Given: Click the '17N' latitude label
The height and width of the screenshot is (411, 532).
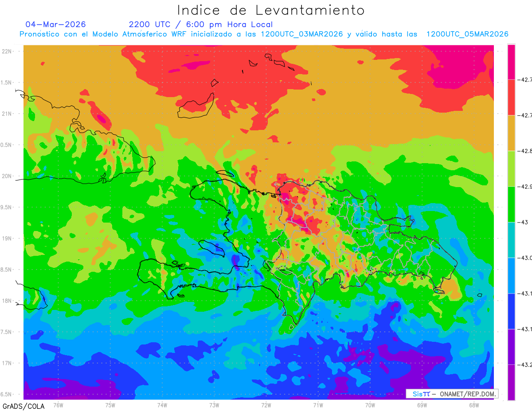Looking at the screenshot, I should click(8, 364).
